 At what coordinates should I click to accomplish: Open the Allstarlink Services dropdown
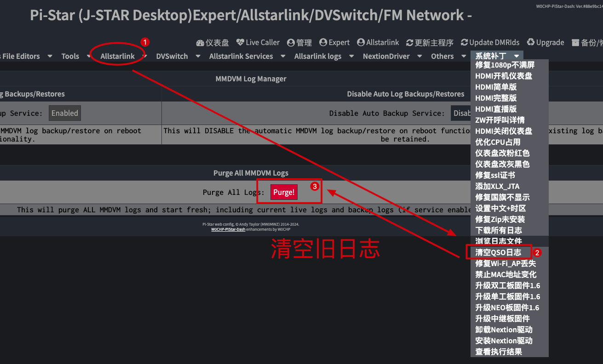[x=247, y=56]
